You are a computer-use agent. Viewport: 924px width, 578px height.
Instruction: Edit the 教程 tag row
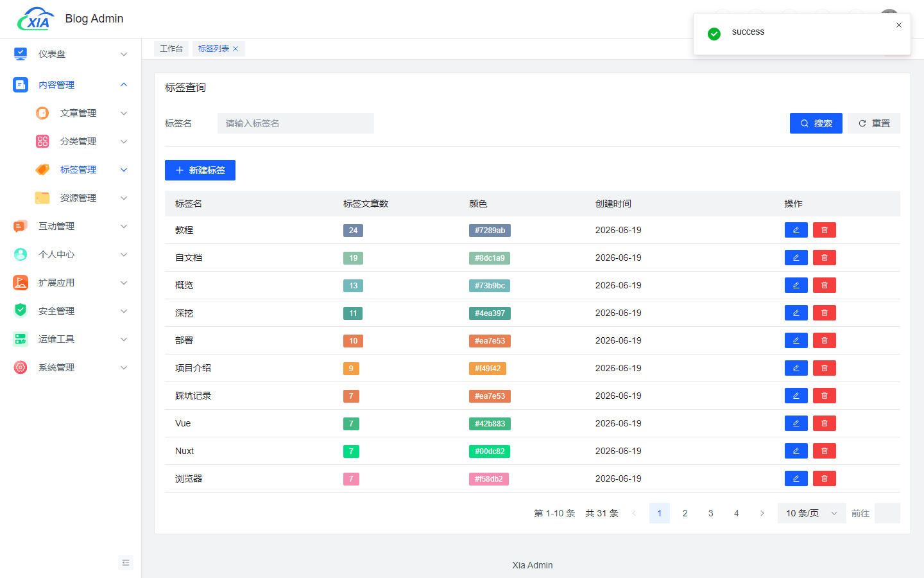pyautogui.click(x=796, y=230)
